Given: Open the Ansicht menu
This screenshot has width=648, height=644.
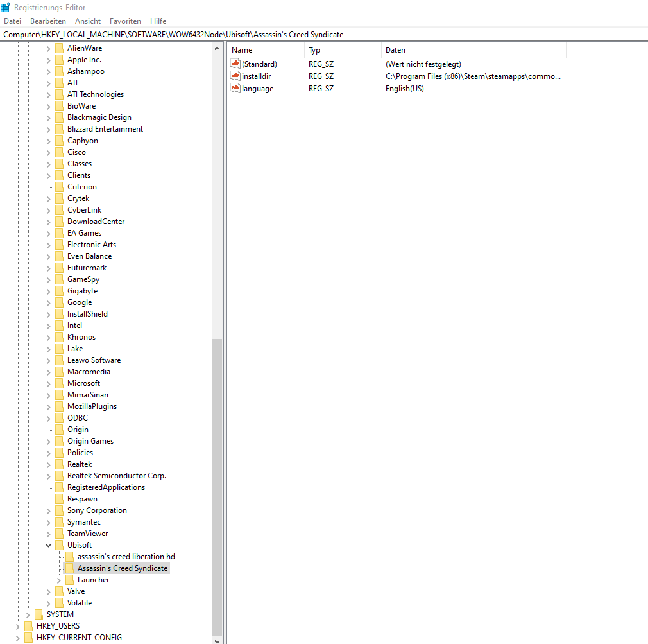Looking at the screenshot, I should click(88, 21).
